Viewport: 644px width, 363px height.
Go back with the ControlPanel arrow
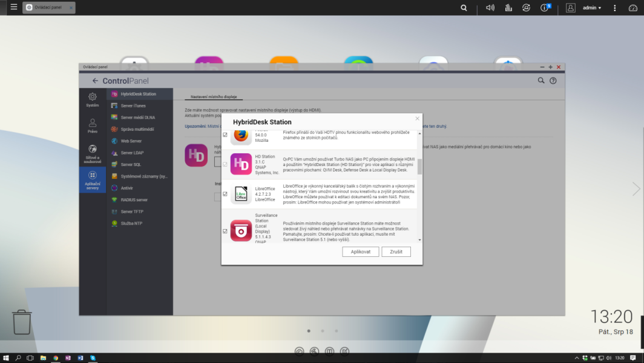click(x=95, y=81)
